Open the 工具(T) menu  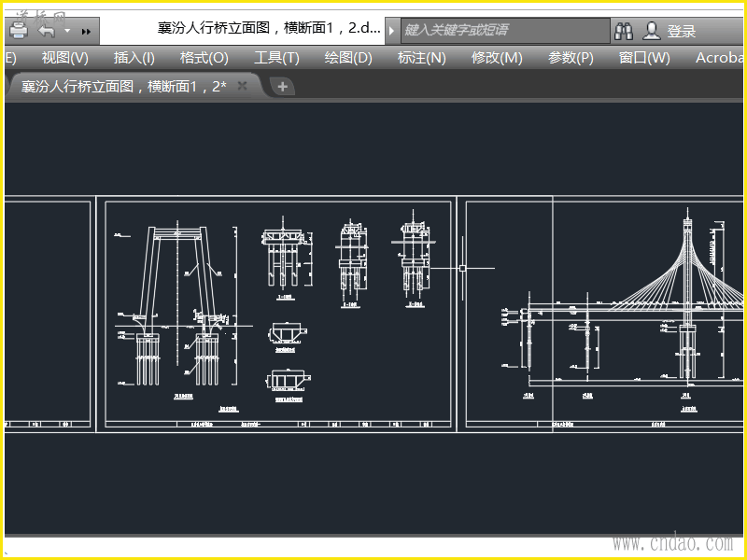[276, 58]
